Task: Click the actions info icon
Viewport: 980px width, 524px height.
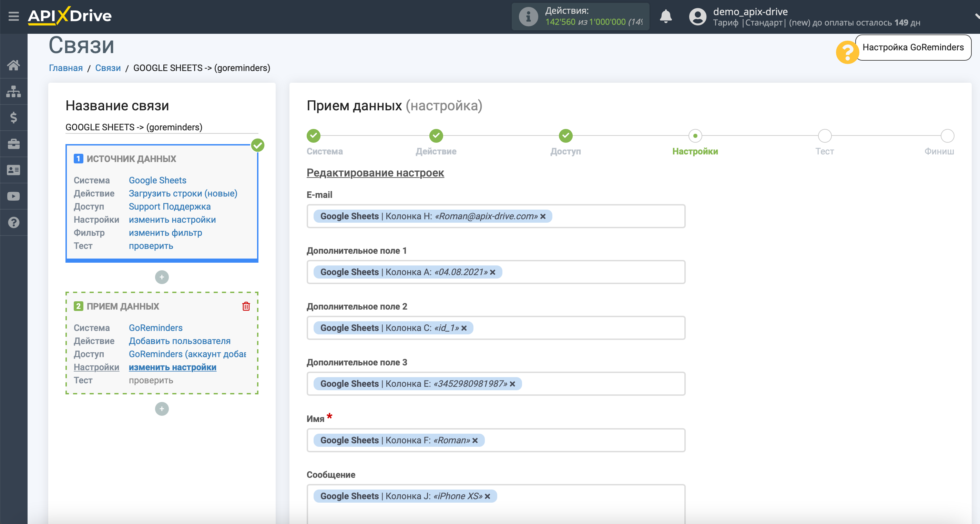Action: tap(528, 16)
